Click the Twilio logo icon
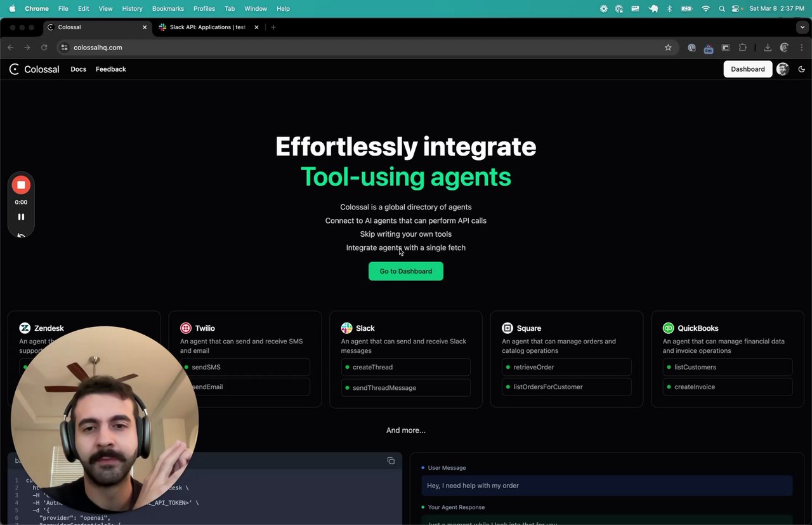Screen dimensions: 812x525 coord(186,328)
